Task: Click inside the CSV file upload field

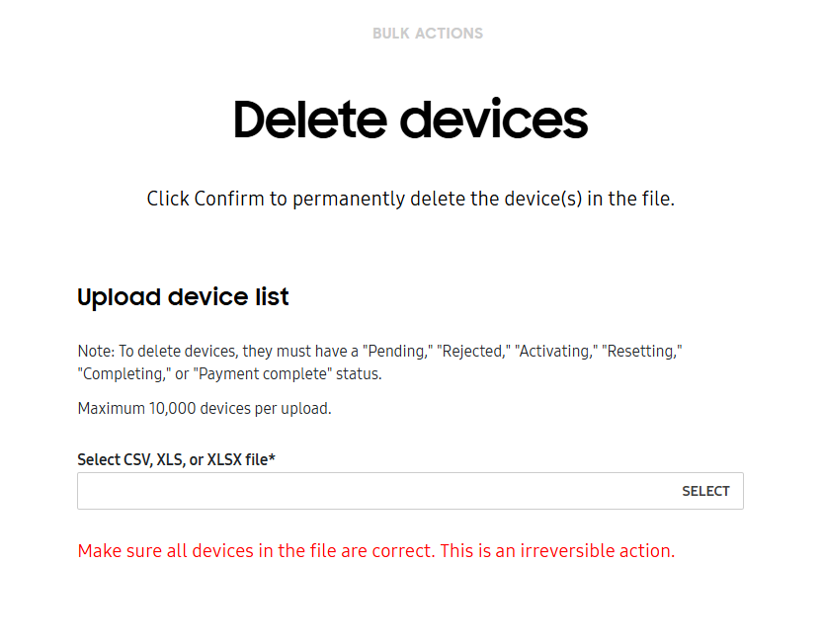Action: [296, 491]
